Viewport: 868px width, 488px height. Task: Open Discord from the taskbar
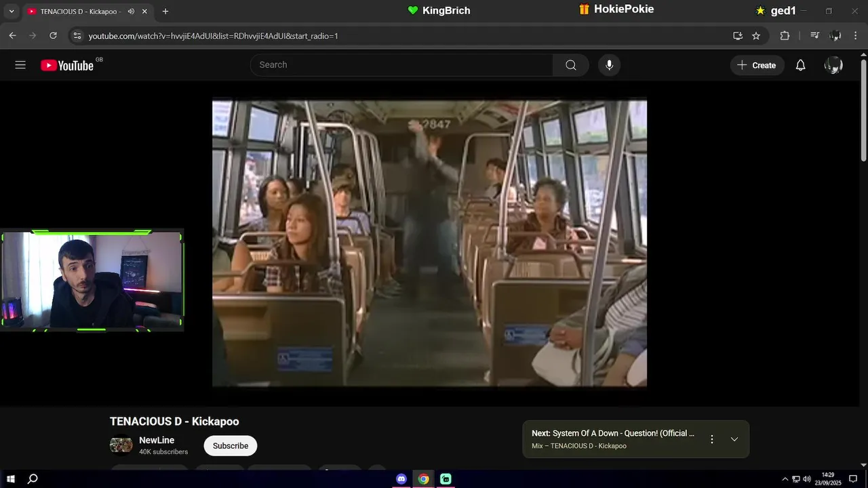401,479
